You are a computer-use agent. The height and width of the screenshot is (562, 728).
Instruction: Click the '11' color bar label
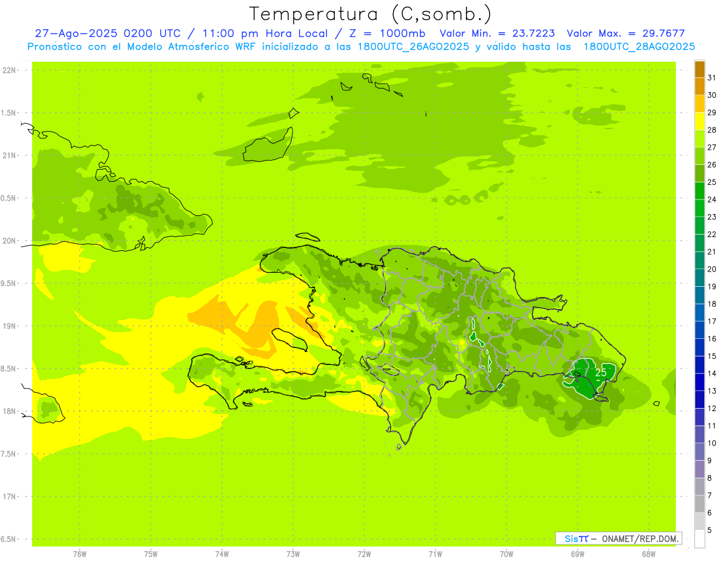click(x=712, y=426)
